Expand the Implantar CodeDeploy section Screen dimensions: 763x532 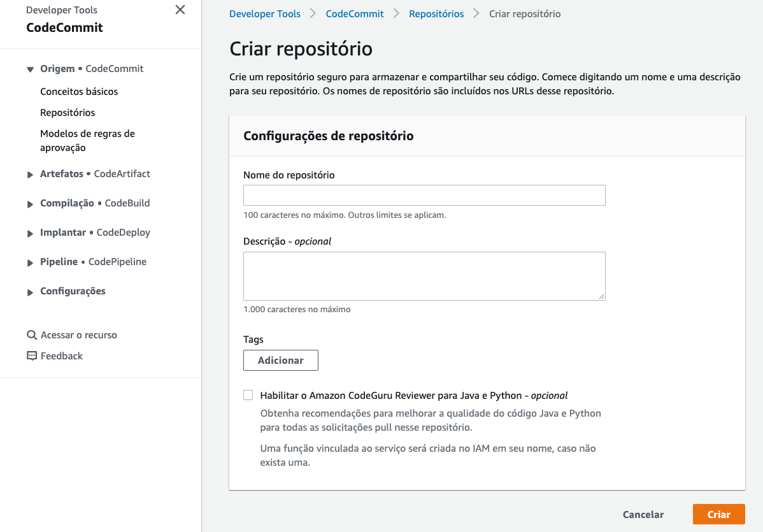(30, 233)
